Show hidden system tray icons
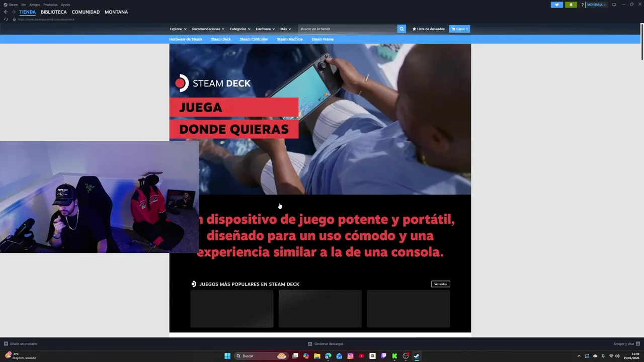Screen dimensions: 644x362 point(579,356)
